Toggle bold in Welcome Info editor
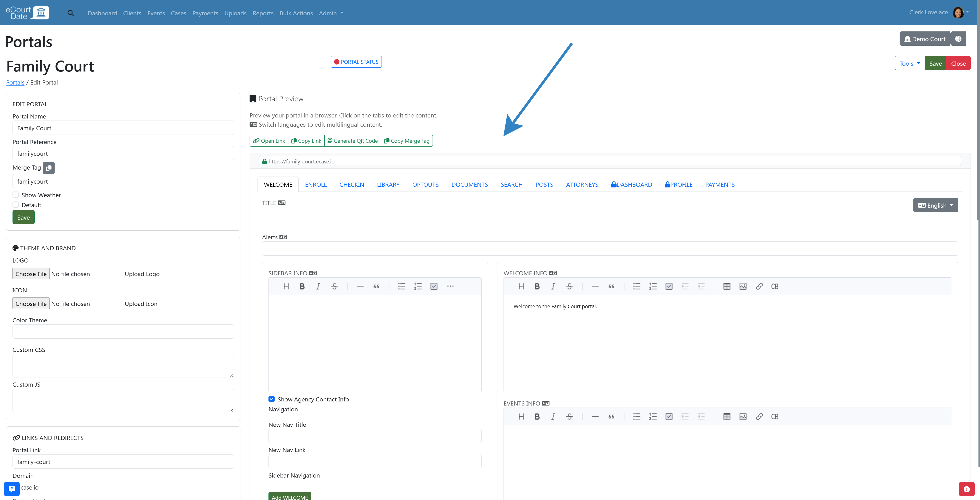 click(x=537, y=286)
